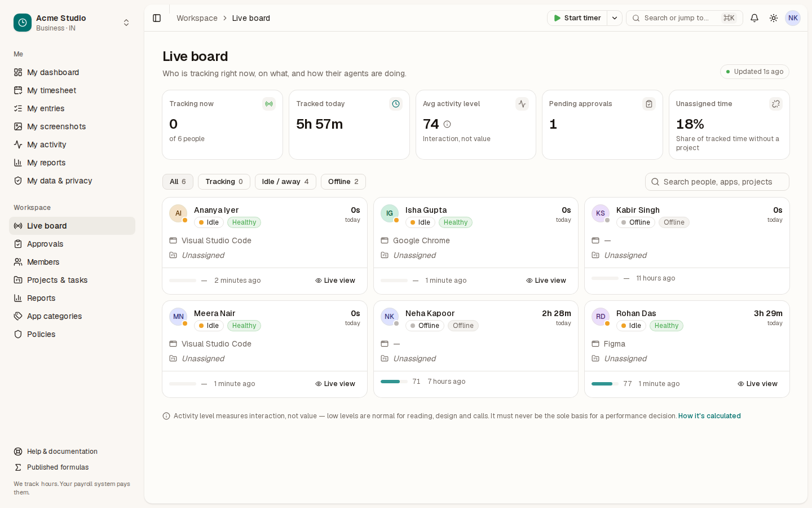Click Meera Nair's MN avatar

click(x=178, y=317)
